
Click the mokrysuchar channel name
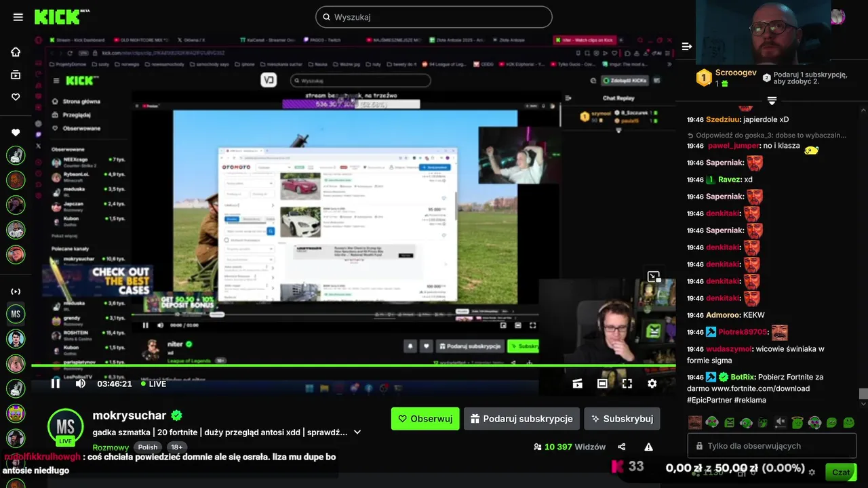click(129, 415)
